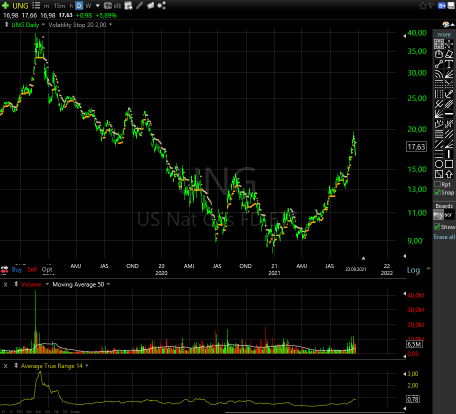Select the eraser drawing tool
The height and width of the screenshot is (414, 456).
(x=449, y=54)
